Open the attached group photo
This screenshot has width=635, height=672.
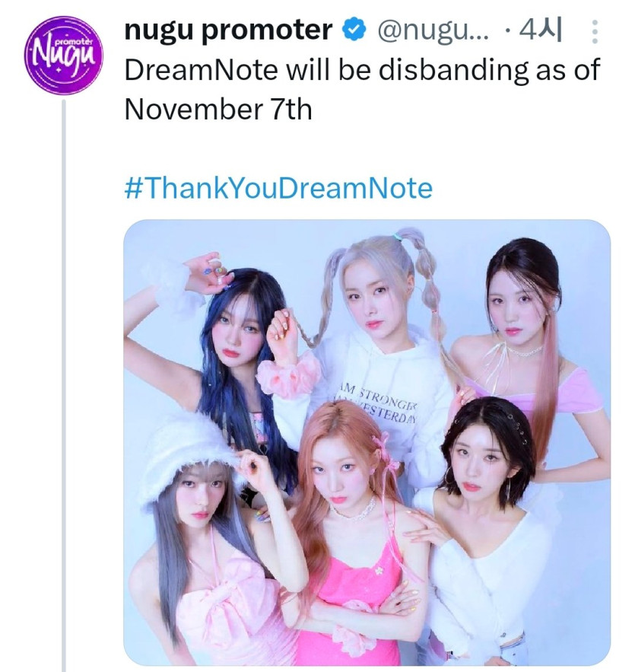[367, 441]
